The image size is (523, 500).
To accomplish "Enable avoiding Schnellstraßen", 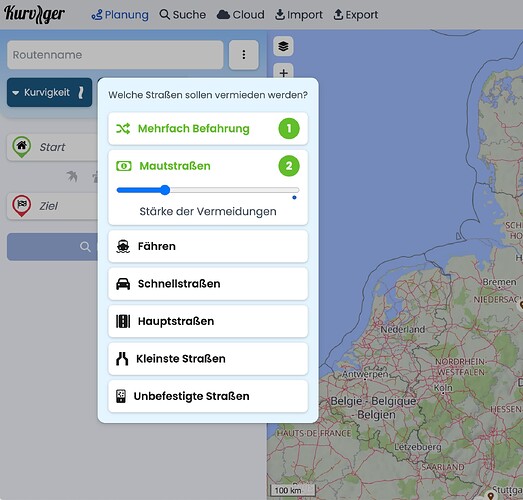I will tap(208, 284).
